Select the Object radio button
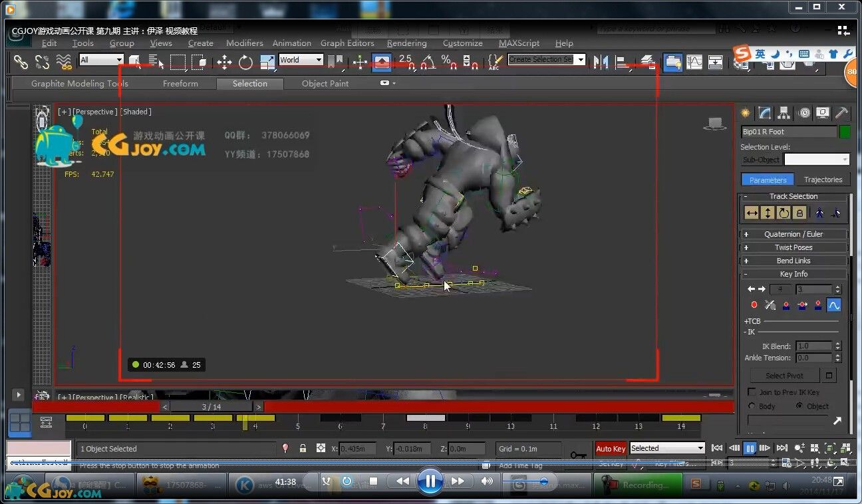Screen dimensions: 862x504 pyautogui.click(x=799, y=406)
